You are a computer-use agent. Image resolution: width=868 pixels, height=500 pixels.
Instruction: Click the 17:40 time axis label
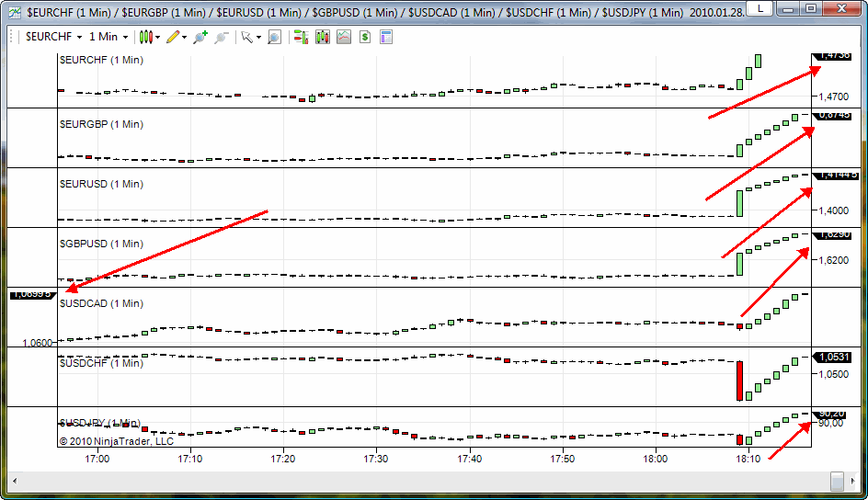470,459
